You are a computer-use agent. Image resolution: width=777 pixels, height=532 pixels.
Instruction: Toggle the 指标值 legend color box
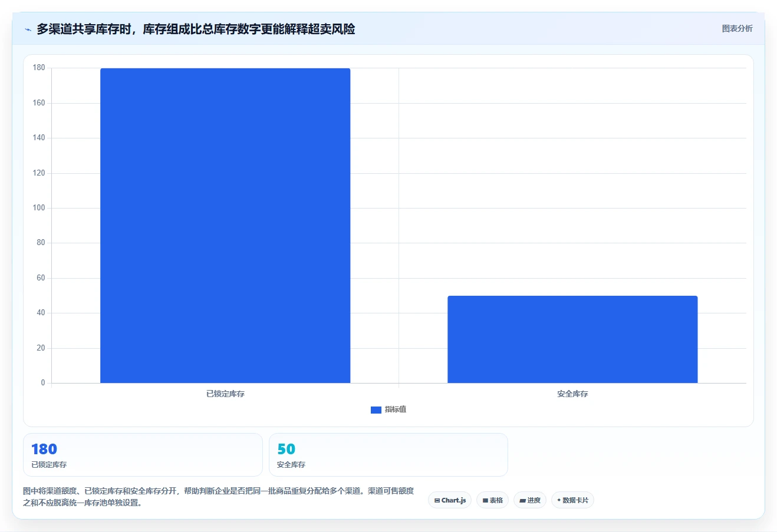[x=376, y=409]
